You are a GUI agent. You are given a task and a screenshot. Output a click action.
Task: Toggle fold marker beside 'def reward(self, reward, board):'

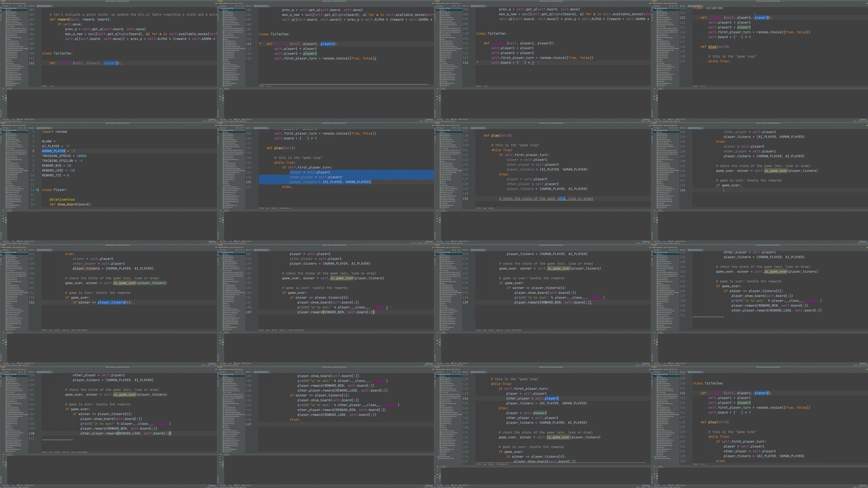41,19
